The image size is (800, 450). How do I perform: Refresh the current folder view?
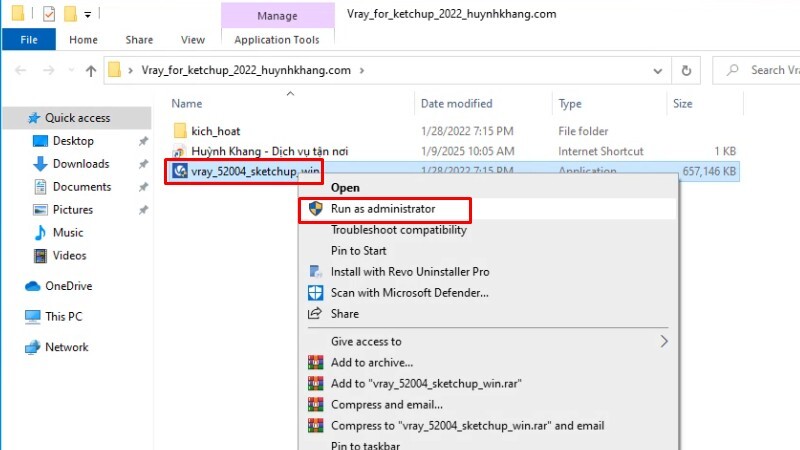pyautogui.click(x=686, y=70)
